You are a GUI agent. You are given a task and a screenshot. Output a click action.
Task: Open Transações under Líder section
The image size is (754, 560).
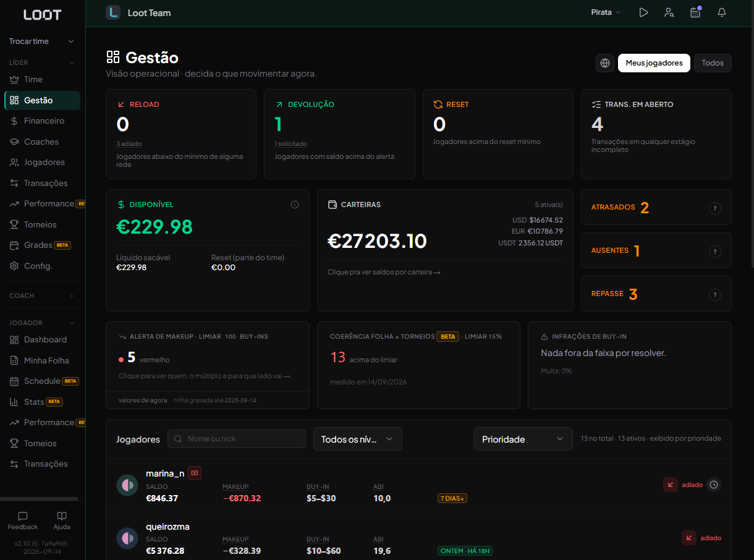point(42,183)
